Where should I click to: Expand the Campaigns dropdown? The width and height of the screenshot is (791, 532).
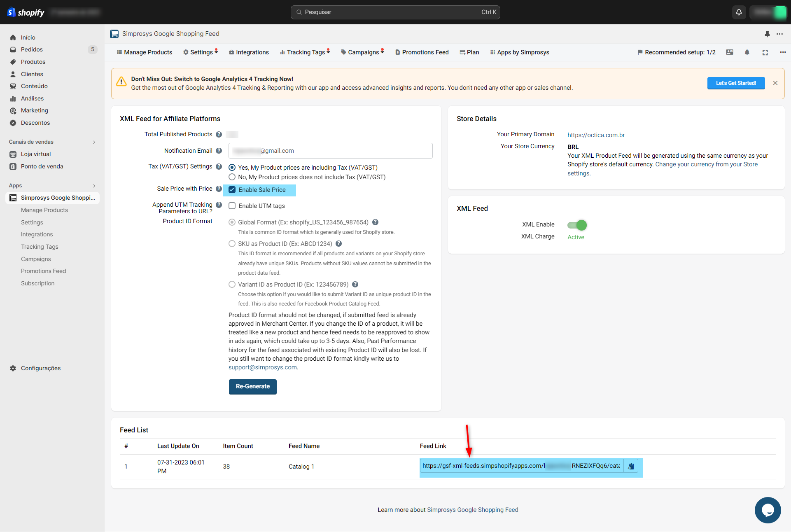click(x=362, y=52)
